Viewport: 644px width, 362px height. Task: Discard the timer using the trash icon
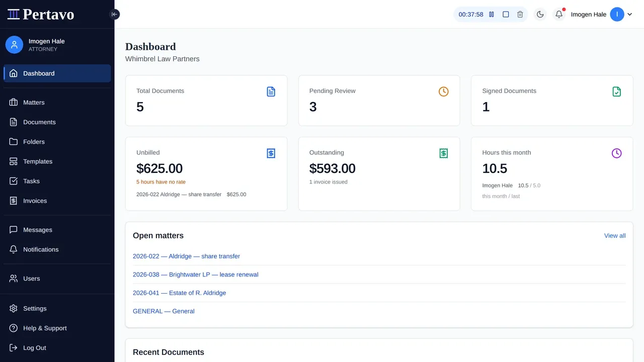(520, 15)
